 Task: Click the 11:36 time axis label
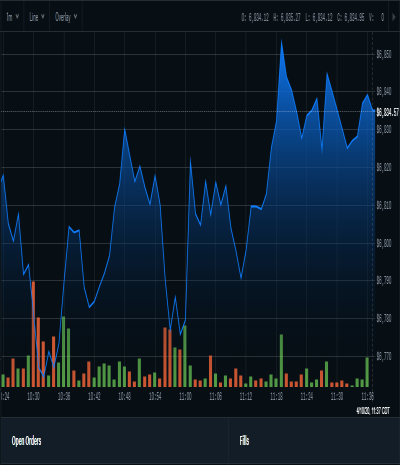(x=368, y=396)
